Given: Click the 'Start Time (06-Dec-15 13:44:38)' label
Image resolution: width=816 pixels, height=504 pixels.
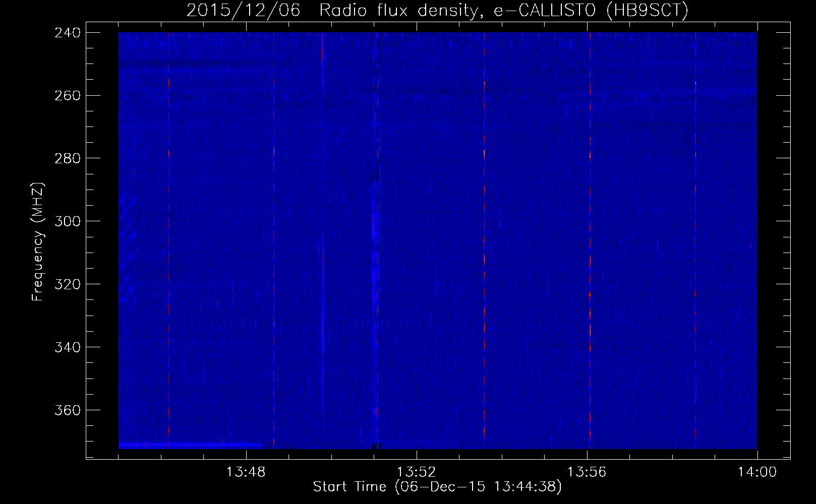Looking at the screenshot, I should point(437,487).
